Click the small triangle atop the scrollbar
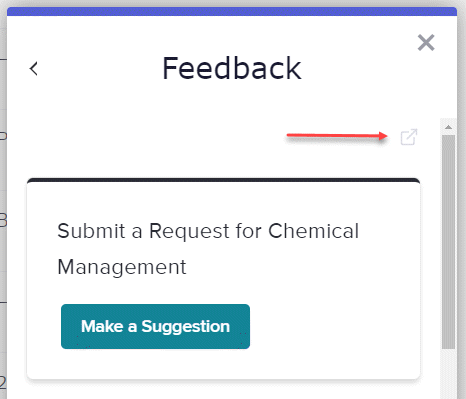 (448, 127)
